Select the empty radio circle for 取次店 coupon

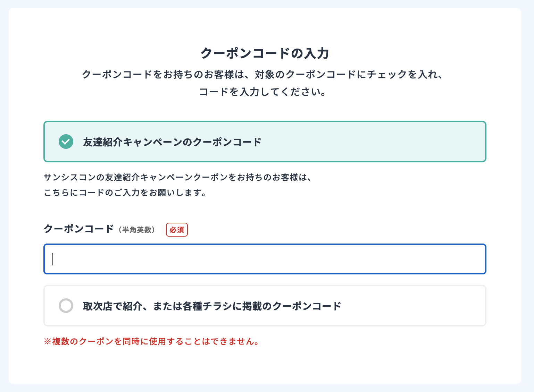(66, 306)
